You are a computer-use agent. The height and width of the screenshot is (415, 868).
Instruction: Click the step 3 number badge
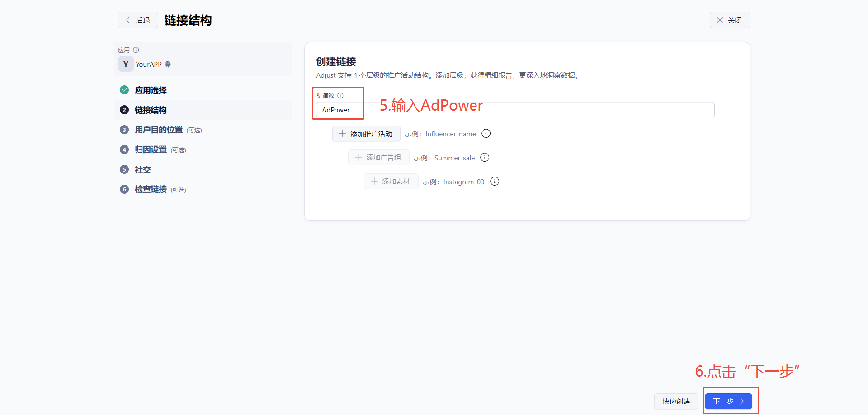click(124, 130)
